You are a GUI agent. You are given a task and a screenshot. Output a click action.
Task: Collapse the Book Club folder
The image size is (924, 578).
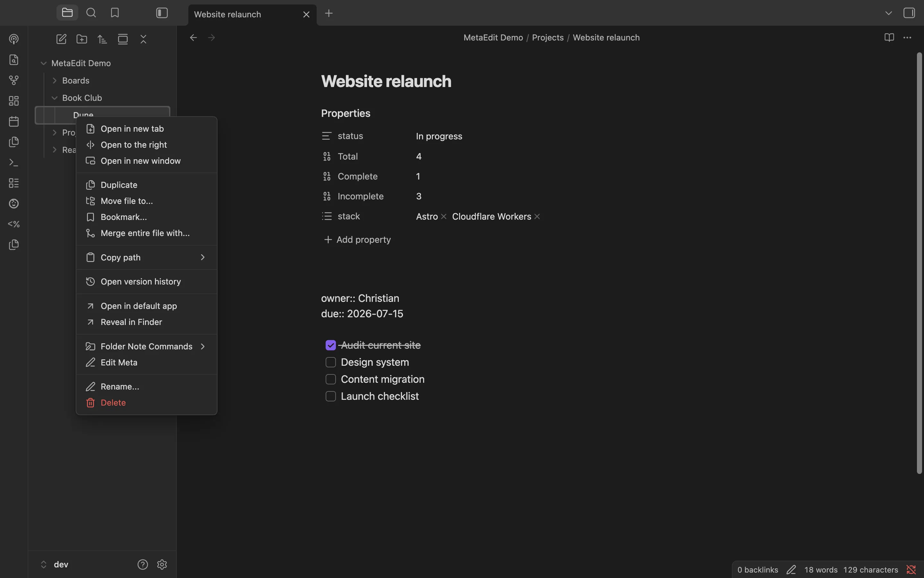(55, 98)
